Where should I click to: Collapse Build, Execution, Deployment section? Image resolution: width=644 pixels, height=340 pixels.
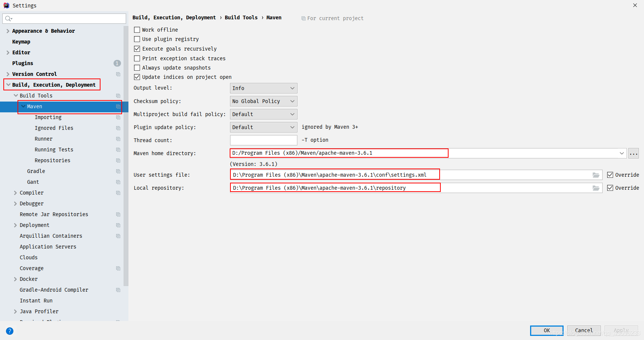click(x=8, y=85)
